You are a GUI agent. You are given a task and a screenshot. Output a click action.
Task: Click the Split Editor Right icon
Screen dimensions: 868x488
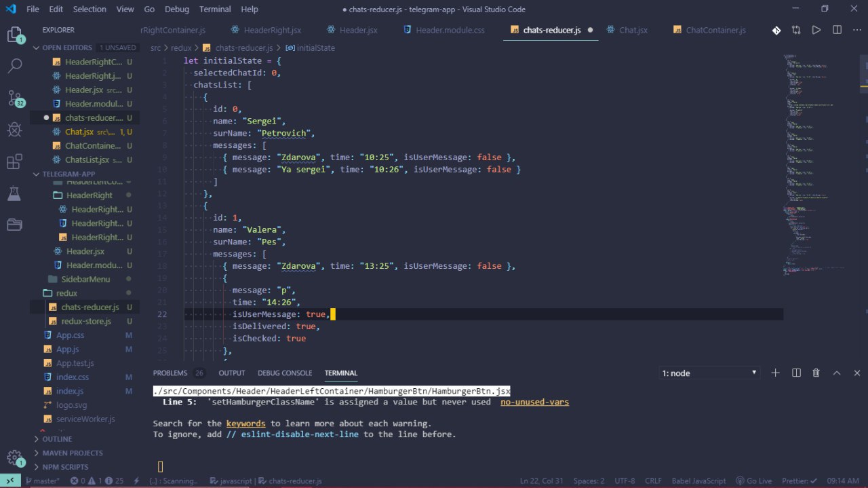pyautogui.click(x=837, y=30)
